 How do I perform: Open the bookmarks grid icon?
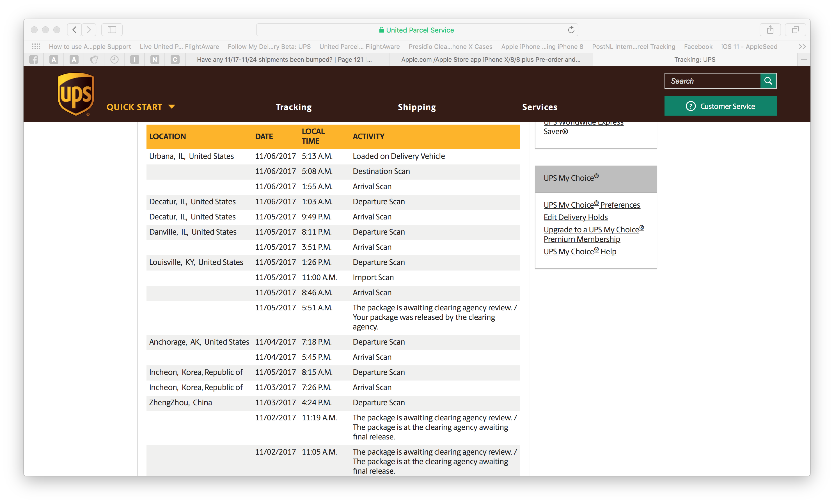point(36,46)
